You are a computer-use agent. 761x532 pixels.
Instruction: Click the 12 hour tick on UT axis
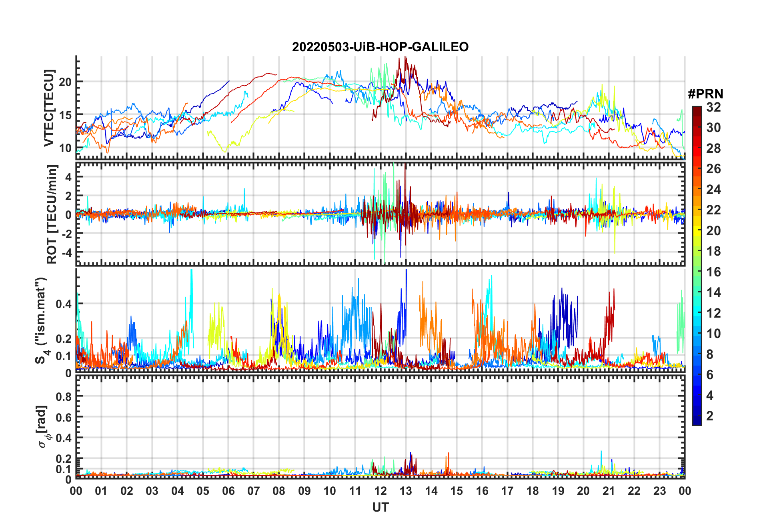[380, 491]
